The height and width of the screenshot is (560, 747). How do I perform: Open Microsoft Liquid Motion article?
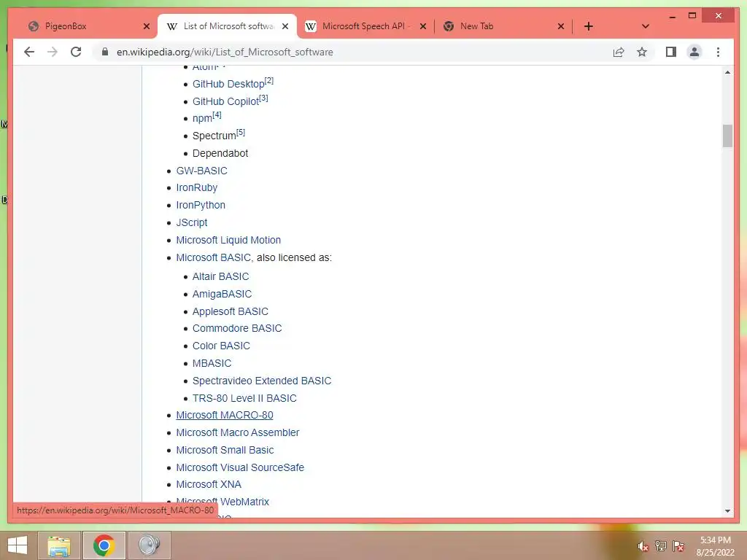[228, 240]
